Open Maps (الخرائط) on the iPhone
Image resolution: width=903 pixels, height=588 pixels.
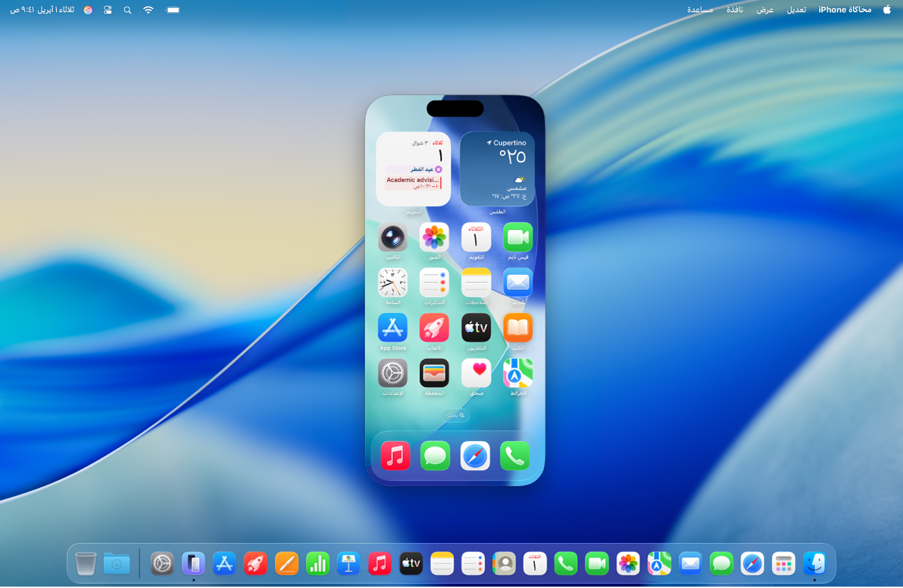pos(518,373)
